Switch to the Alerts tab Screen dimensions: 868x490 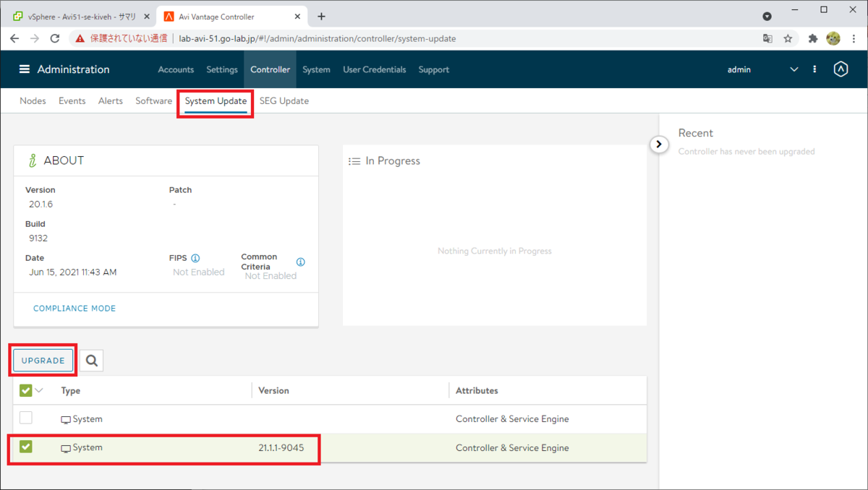[x=111, y=100]
